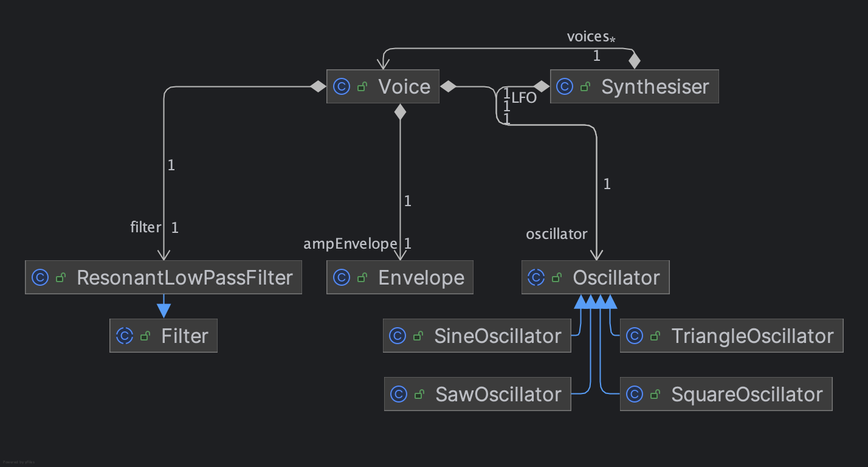Select the 'LFO' edge label
The width and height of the screenshot is (868, 467).
pyautogui.click(x=524, y=97)
